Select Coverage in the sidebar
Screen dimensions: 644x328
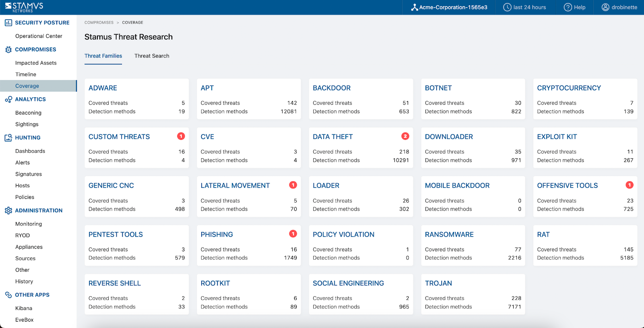tap(38, 86)
